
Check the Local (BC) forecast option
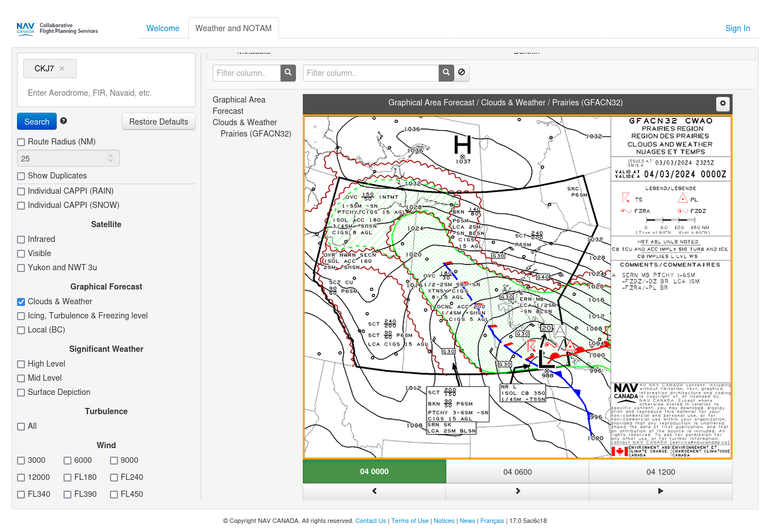click(x=21, y=330)
